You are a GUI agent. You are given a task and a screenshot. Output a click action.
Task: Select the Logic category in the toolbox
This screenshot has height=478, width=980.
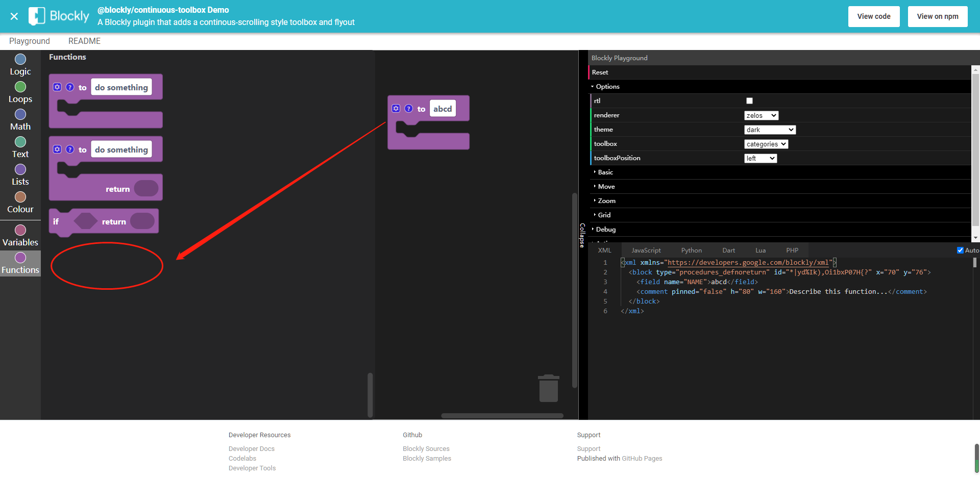[x=20, y=63]
